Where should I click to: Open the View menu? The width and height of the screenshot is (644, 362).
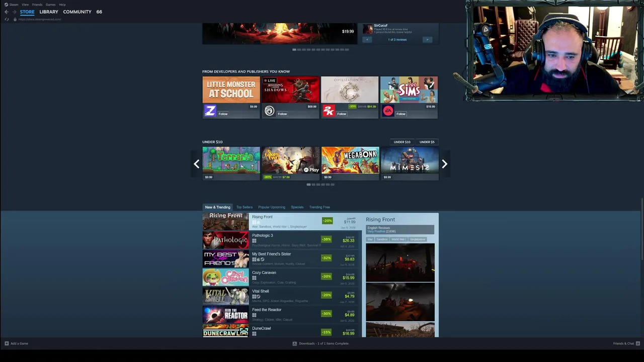25,5
